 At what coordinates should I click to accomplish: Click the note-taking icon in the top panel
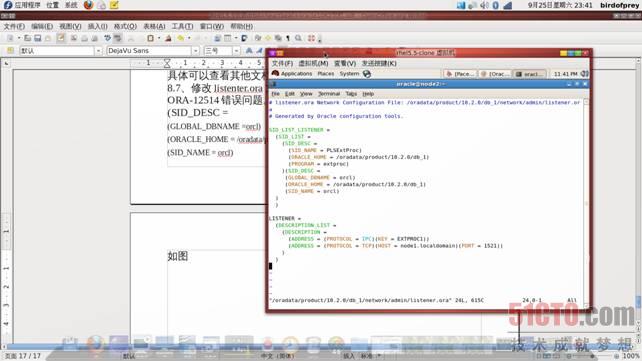114,5
